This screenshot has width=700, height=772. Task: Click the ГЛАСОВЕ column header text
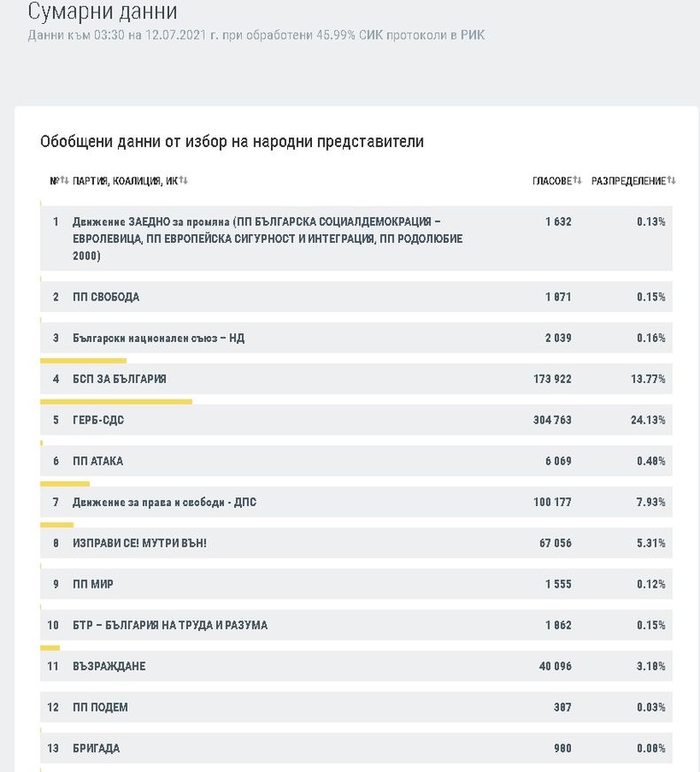(x=551, y=181)
